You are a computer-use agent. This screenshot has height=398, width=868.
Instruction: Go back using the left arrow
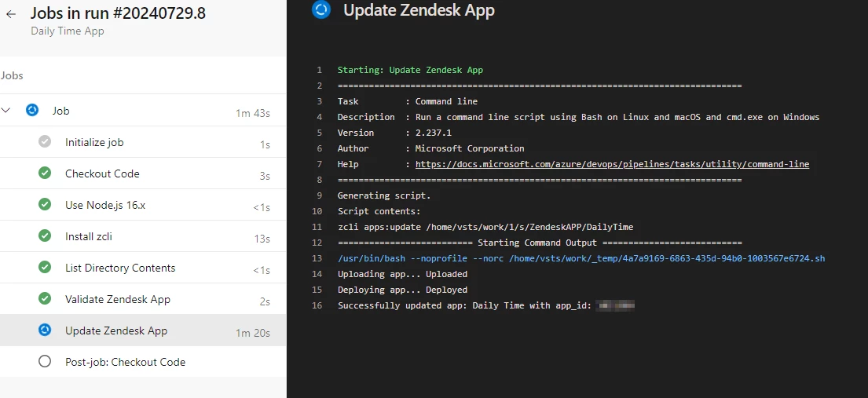tap(10, 14)
